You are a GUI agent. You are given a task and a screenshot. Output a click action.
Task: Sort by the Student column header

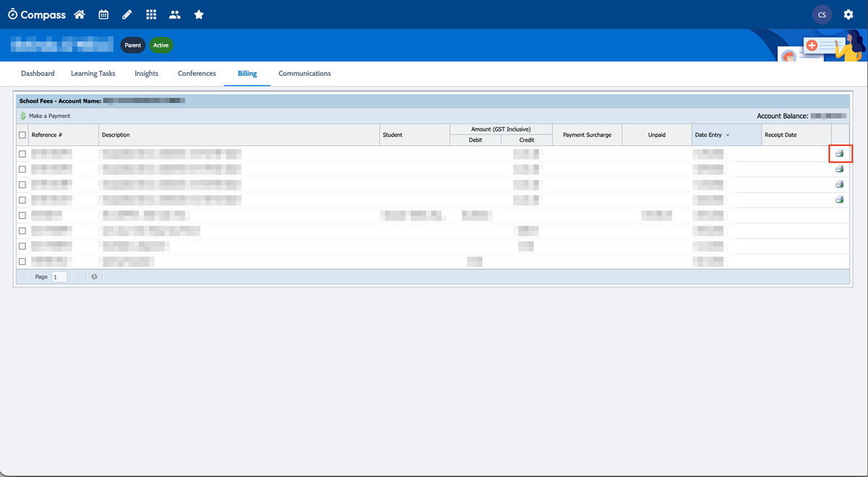tap(414, 135)
